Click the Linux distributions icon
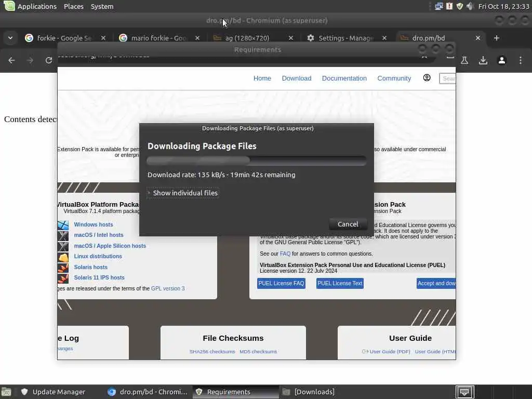The width and height of the screenshot is (532, 399). (63, 257)
